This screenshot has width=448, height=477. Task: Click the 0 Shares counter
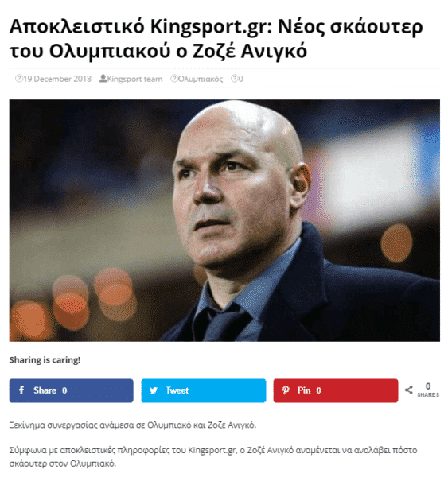428,390
